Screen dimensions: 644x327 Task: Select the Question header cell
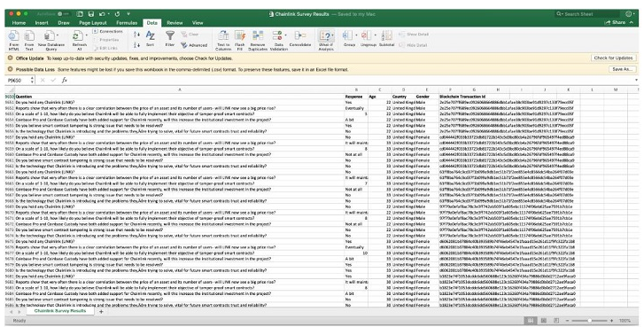pos(180,97)
